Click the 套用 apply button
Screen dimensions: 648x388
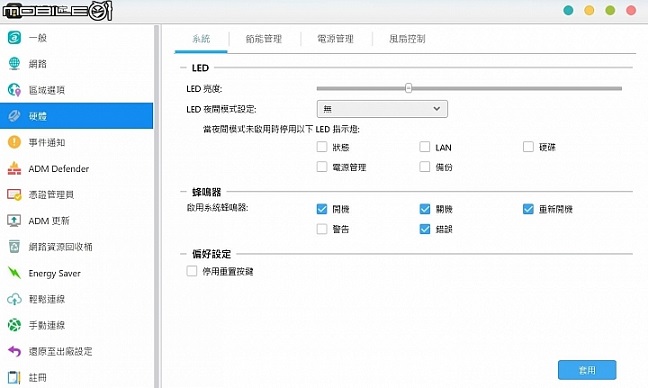[x=587, y=370]
